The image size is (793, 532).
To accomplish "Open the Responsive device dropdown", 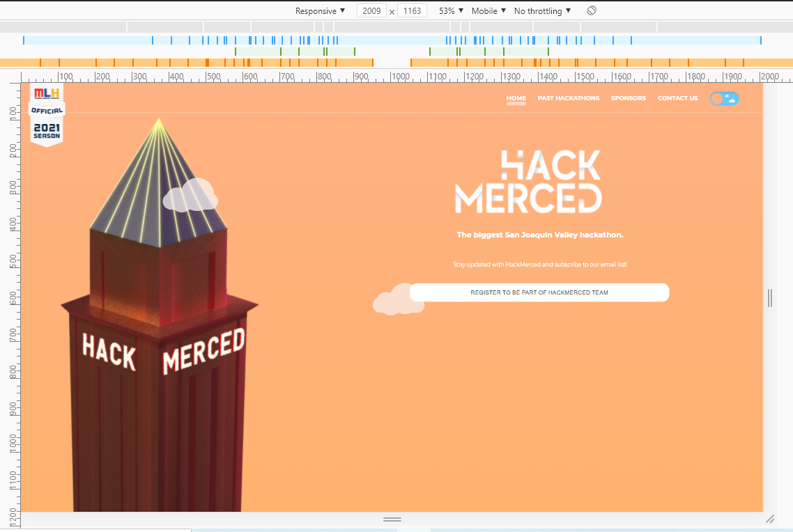I will [320, 10].
